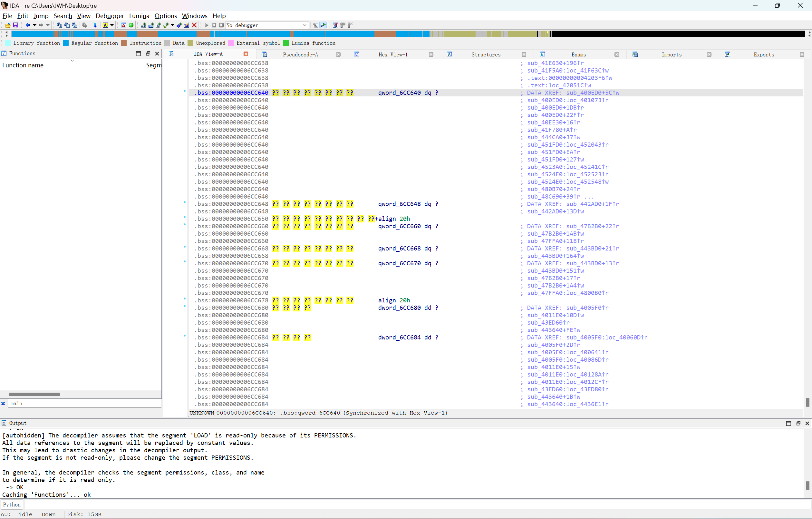The height and width of the screenshot is (519, 812).
Task: Click the add CODE cross-reference icon
Action: click(144, 25)
